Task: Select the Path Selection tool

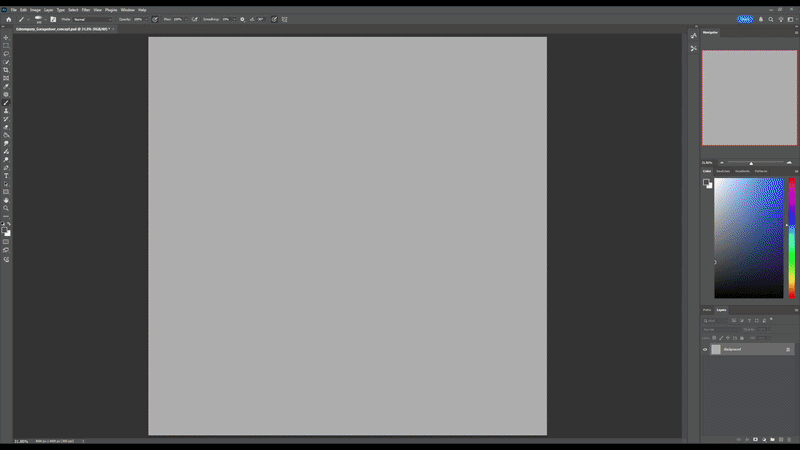Action: [6, 184]
